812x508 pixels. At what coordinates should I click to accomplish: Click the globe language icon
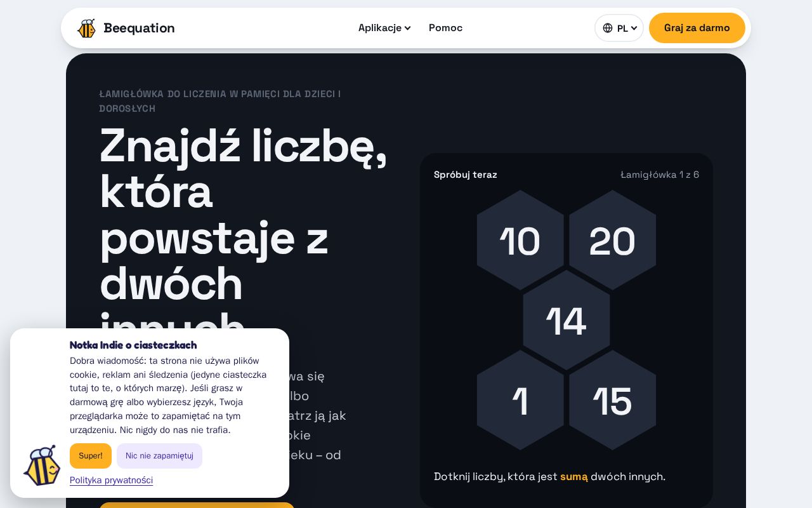click(608, 28)
